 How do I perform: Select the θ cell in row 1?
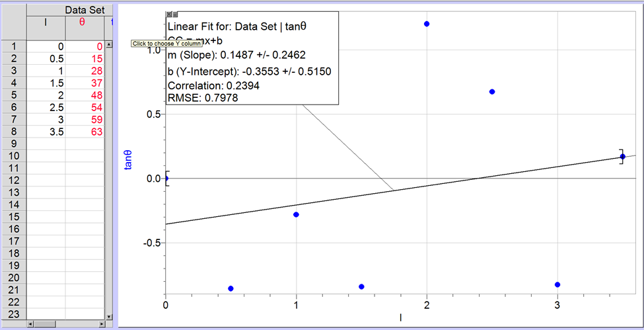click(84, 46)
